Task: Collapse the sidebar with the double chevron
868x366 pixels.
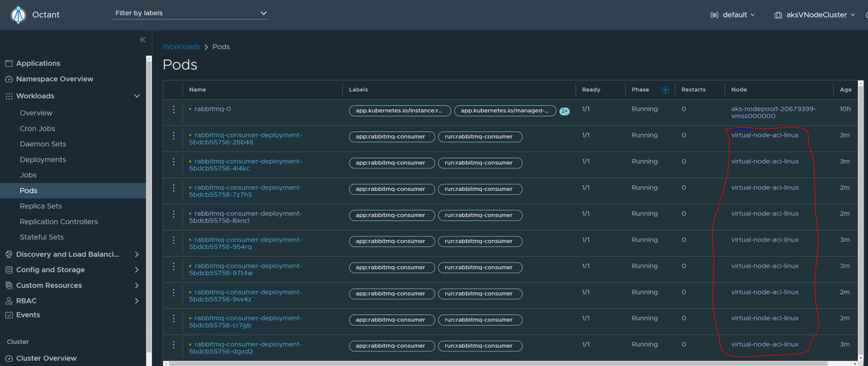Action: pyautogui.click(x=142, y=40)
